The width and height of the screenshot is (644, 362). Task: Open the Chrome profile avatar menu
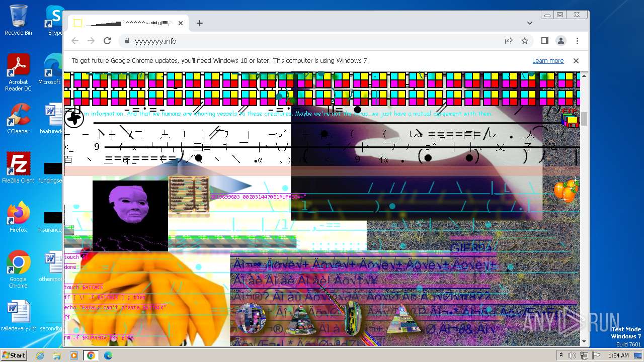[561, 41]
